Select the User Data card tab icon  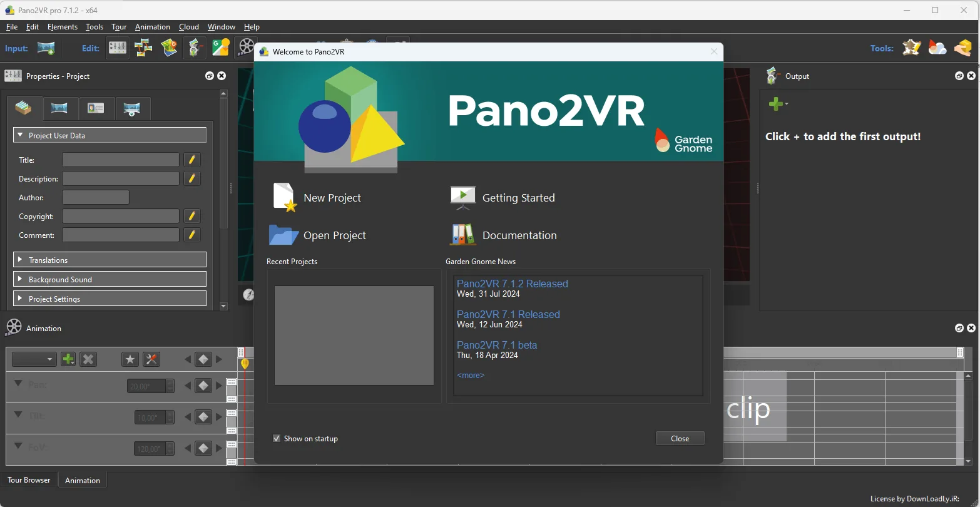click(x=96, y=108)
